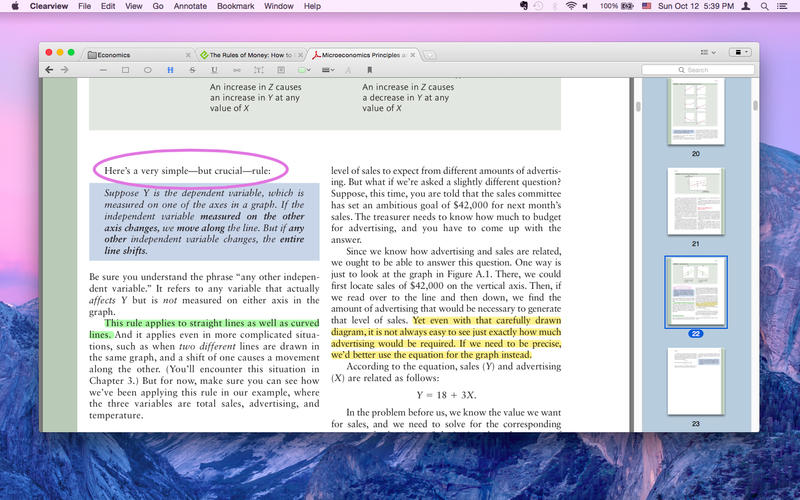Screen dimensions: 800x500
Task: Open the US flag input menu
Action: pos(646,6)
